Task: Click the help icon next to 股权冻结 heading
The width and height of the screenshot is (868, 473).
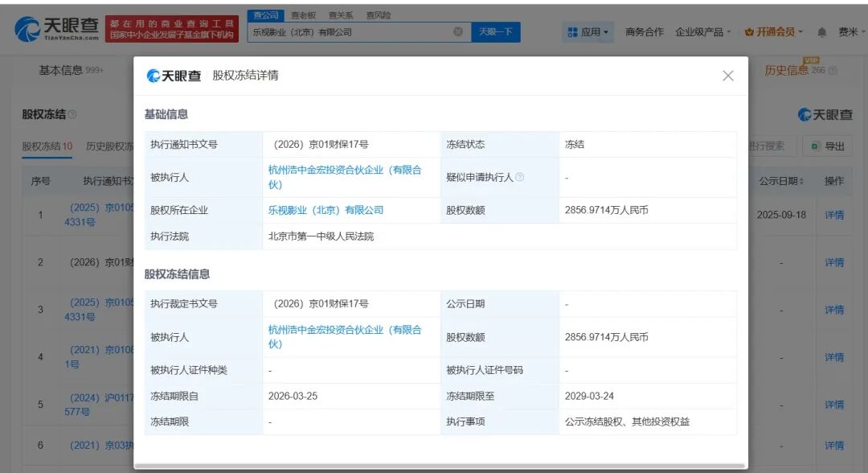Action: 72,115
